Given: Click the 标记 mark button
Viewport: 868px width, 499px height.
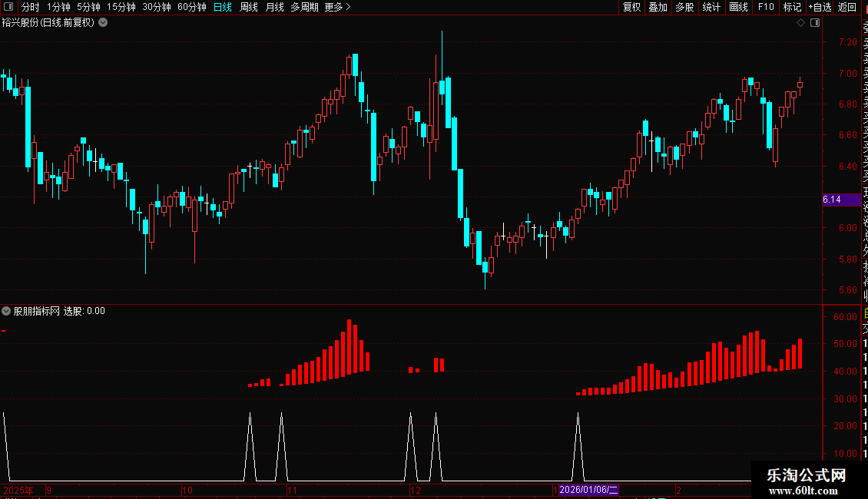Looking at the screenshot, I should coord(792,7).
